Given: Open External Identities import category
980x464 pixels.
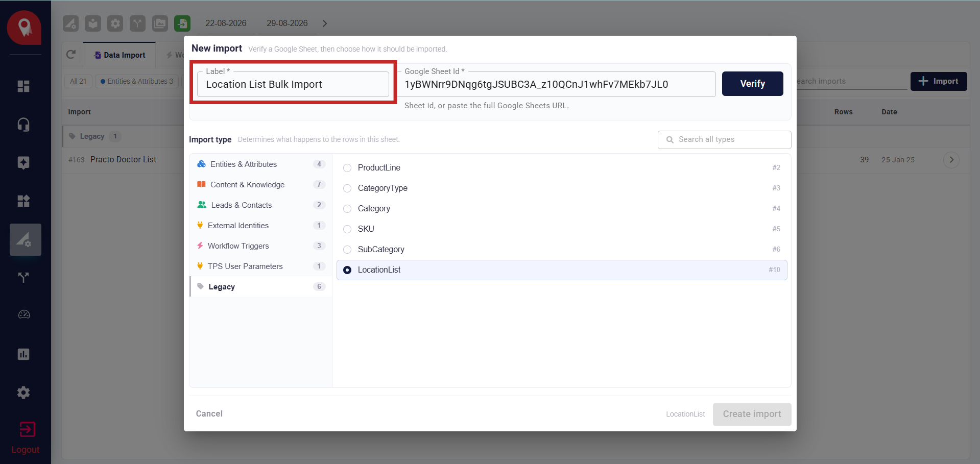Looking at the screenshot, I should 260,226.
